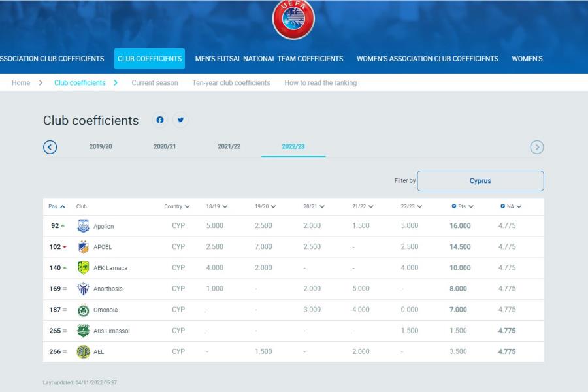
Task: Sort by 21/22 season column
Action: coord(363,206)
